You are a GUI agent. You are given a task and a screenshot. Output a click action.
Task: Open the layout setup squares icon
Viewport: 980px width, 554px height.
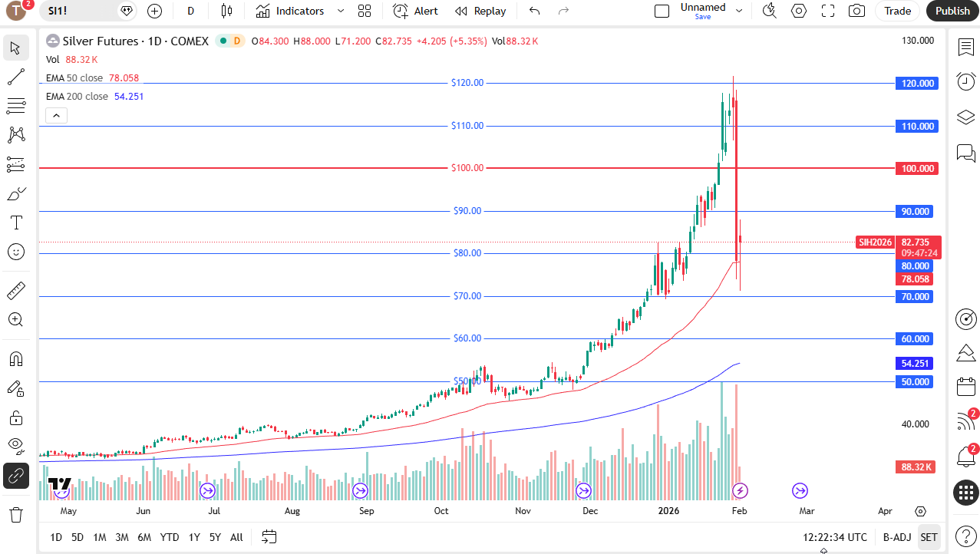click(365, 11)
